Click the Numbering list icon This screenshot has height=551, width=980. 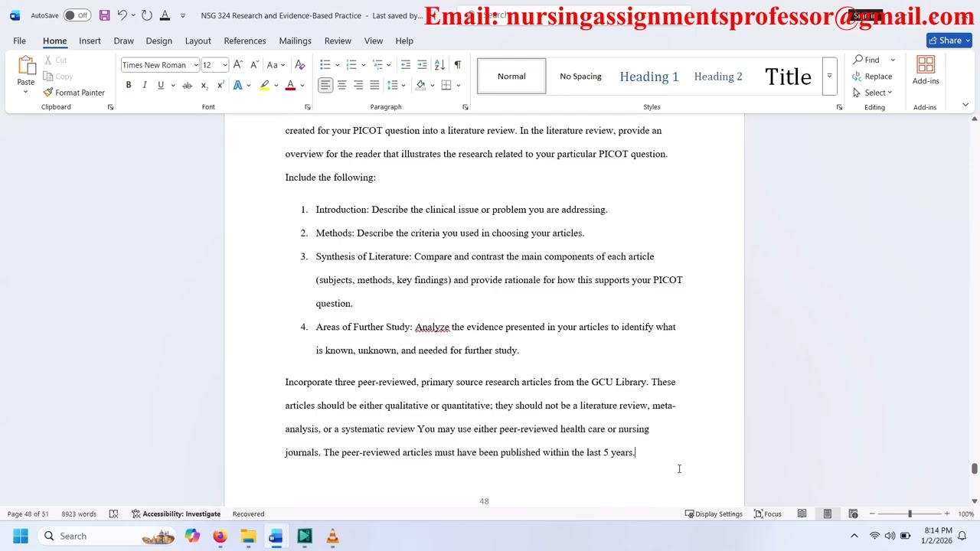point(351,65)
